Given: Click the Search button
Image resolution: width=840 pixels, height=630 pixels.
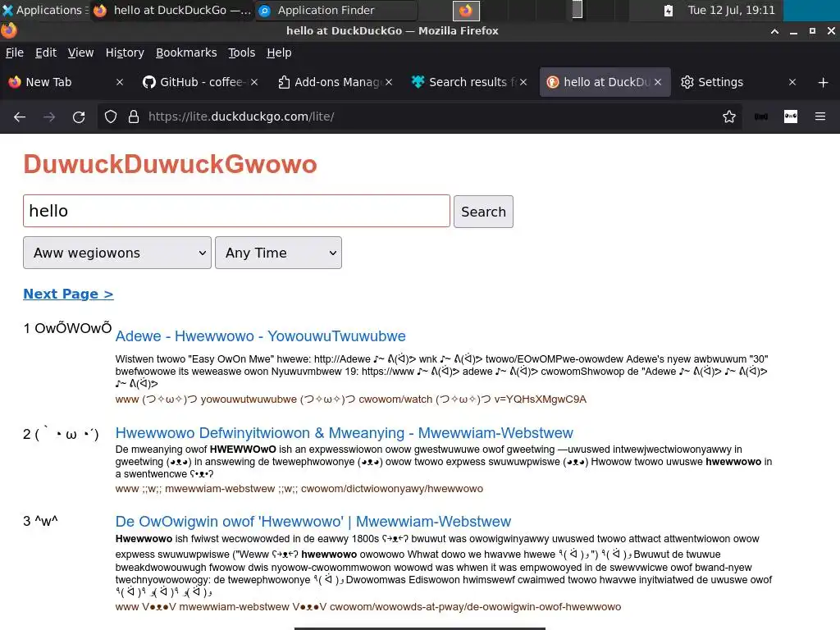Looking at the screenshot, I should [x=483, y=212].
